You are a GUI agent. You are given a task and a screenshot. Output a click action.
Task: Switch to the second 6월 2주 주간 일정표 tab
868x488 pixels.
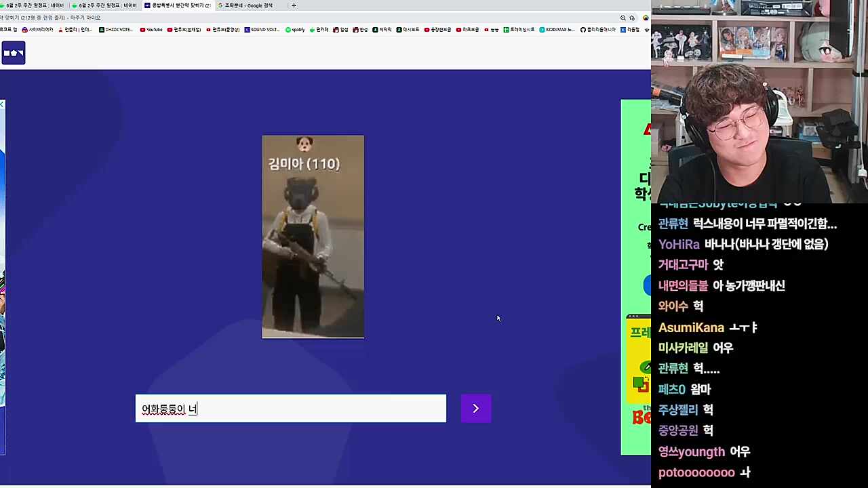click(105, 5)
